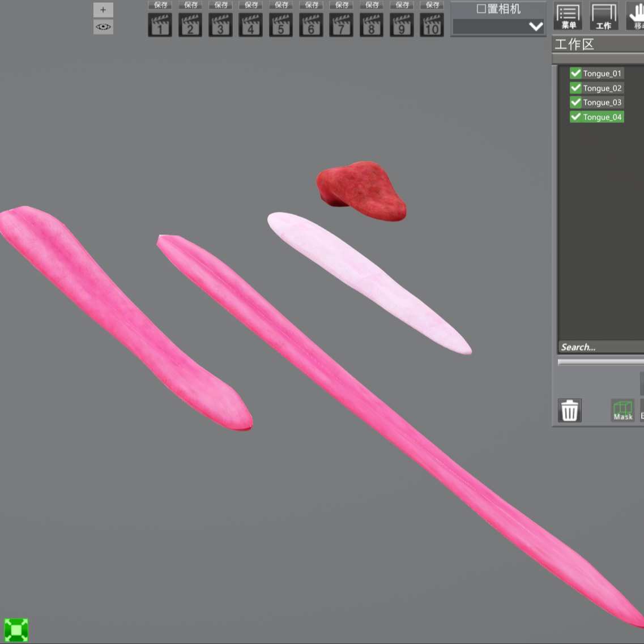Select camera slot 1 clapperboard icon

pos(160,25)
